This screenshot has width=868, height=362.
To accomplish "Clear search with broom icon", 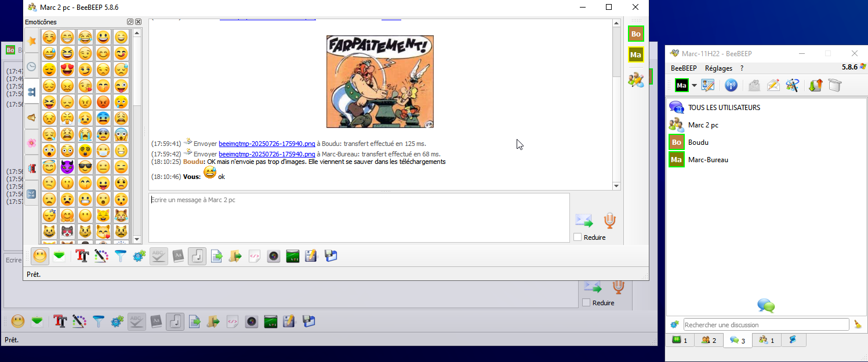I will 858,325.
